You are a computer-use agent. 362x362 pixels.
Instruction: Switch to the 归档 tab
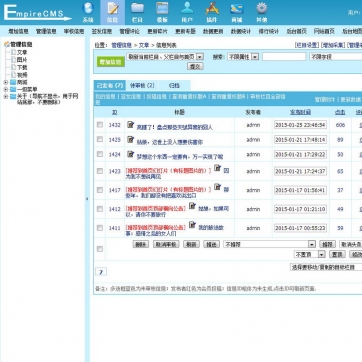pyautogui.click(x=174, y=86)
